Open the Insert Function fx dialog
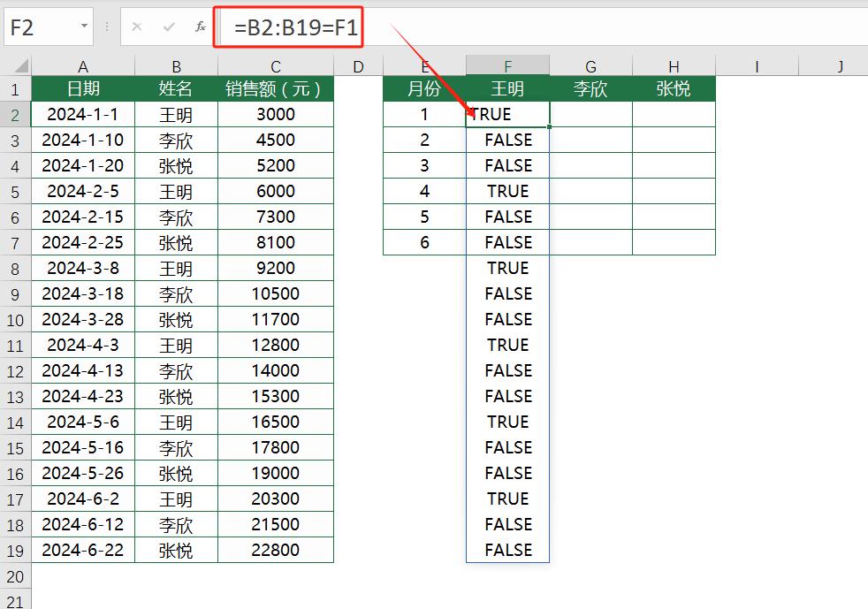Image resolution: width=868 pixels, height=609 pixels. [x=201, y=26]
